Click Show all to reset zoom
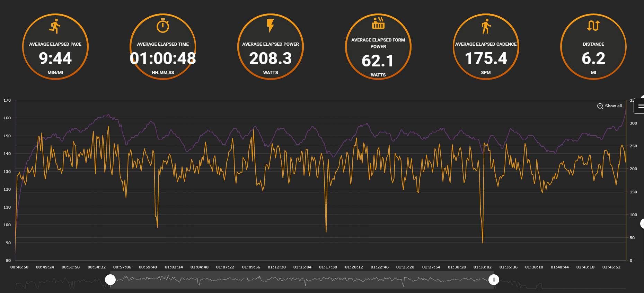This screenshot has width=644, height=293. click(x=613, y=106)
